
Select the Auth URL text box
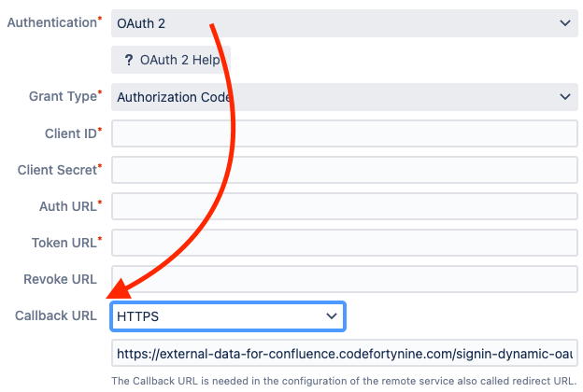[x=344, y=206]
